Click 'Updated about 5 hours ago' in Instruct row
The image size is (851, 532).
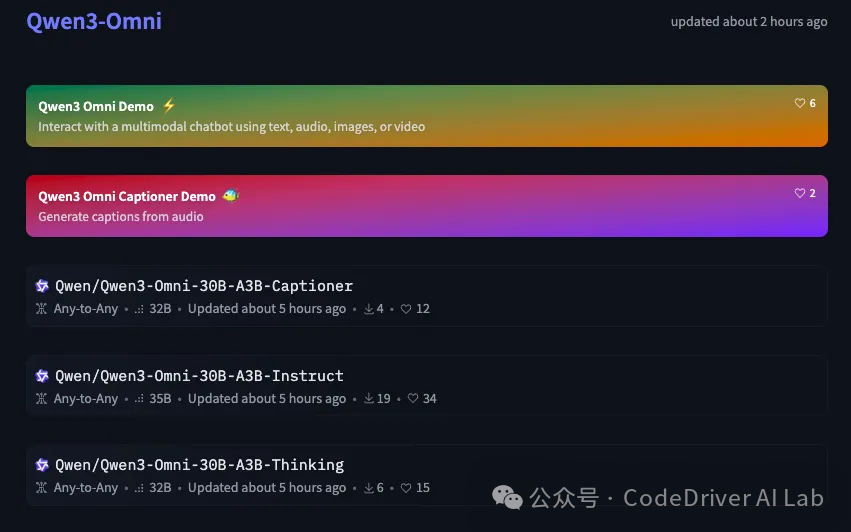(x=266, y=398)
